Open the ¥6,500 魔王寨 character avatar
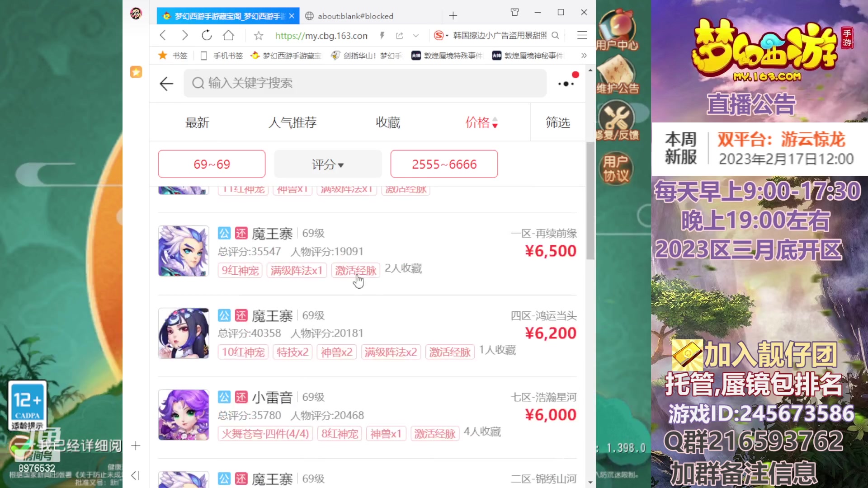This screenshot has height=488, width=868. point(184,251)
